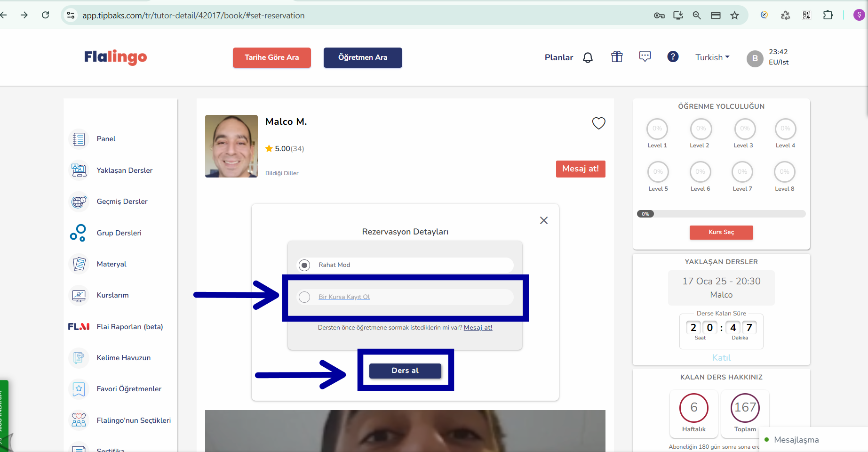Click the Materyal documents icon
Image resolution: width=868 pixels, height=452 pixels.
(79, 264)
